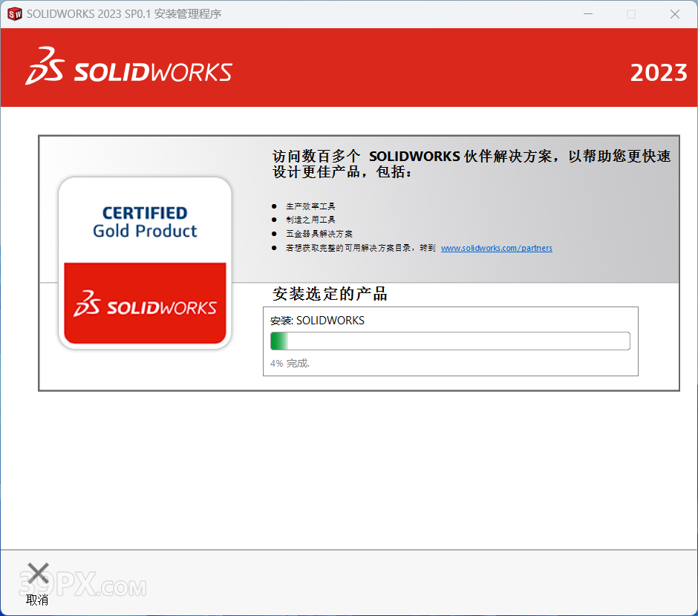
Task: Open the www.solidworks.com/partners link
Action: point(496,248)
